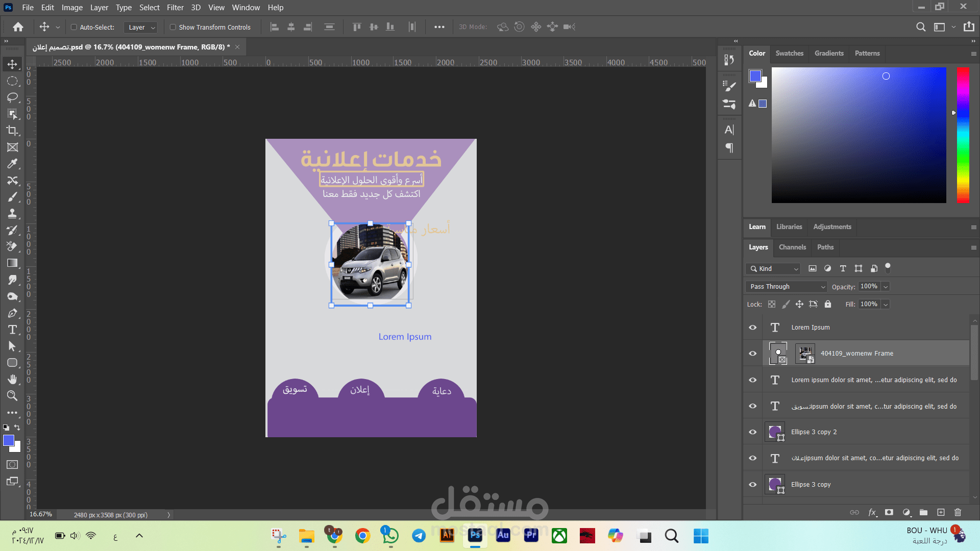The image size is (980, 551).
Task: Select the Path Selection tool
Action: click(12, 346)
